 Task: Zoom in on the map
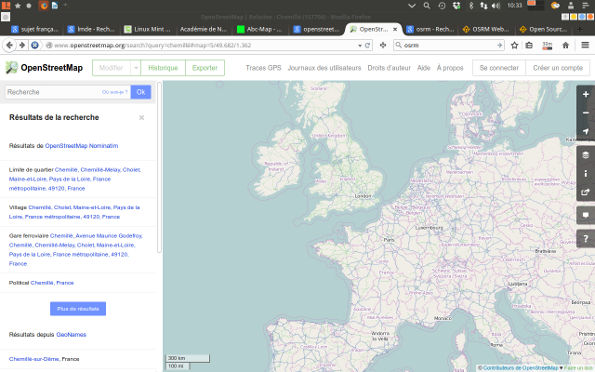pyautogui.click(x=586, y=94)
